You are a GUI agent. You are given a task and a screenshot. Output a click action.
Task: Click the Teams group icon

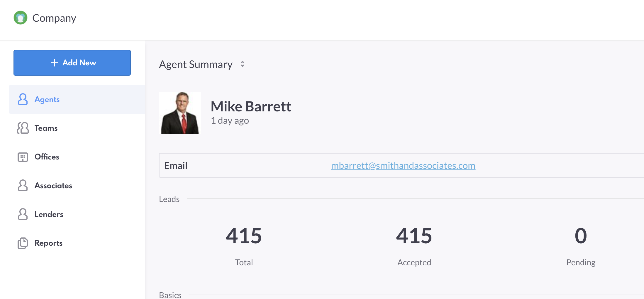23,128
